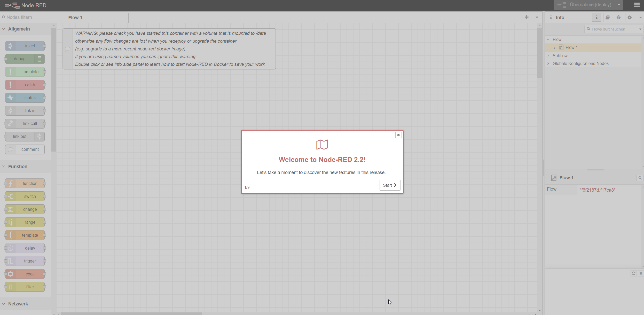Click the info 'i' sidebar tab icon
Image resolution: width=644 pixels, height=315 pixels.
tap(596, 18)
